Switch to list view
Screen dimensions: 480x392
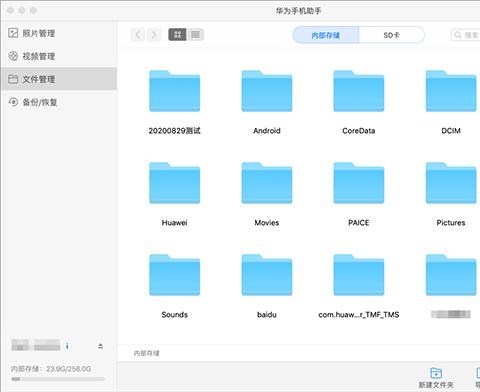195,35
